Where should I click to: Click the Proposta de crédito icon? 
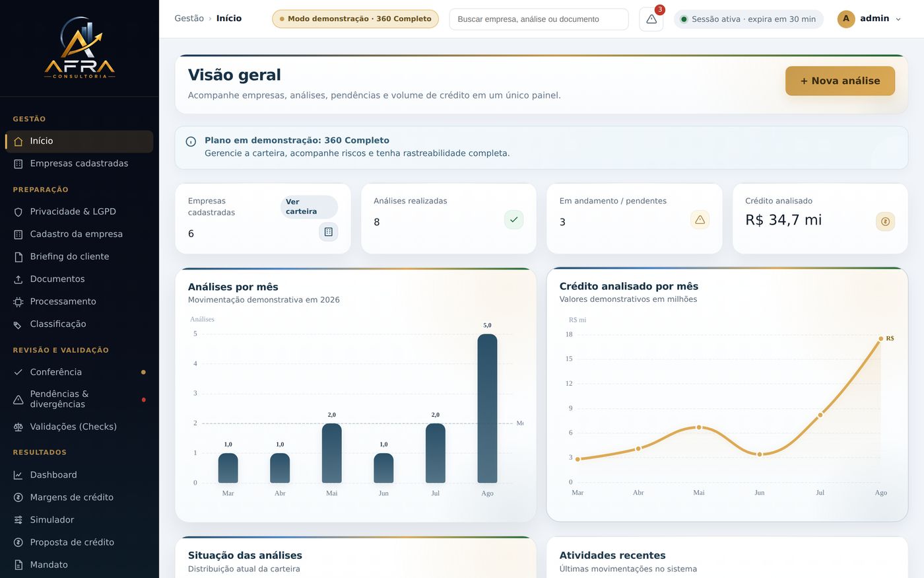(18, 543)
